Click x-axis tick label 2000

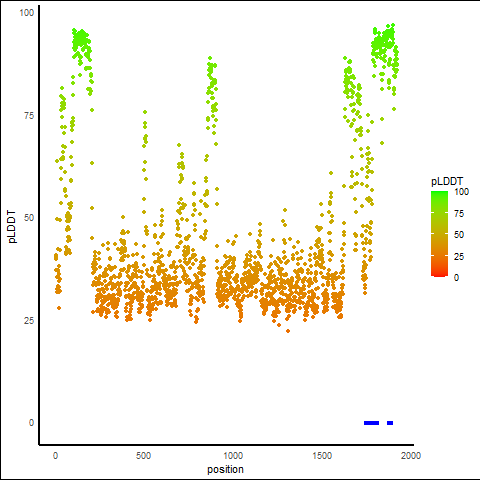(x=411, y=456)
